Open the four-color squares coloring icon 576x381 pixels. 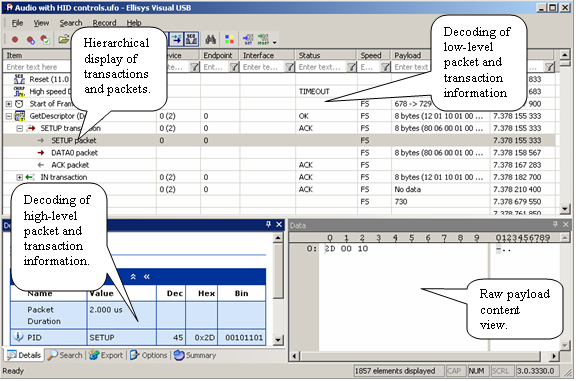229,39
